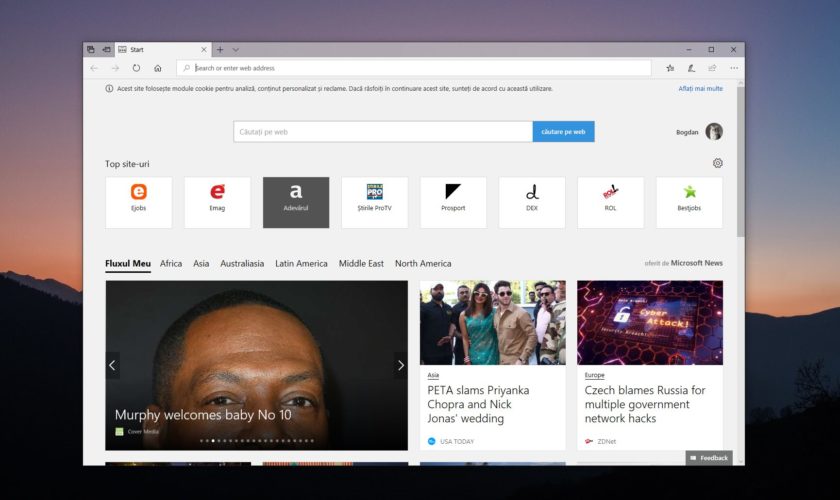
Task: Click the 'căutare pe web' search button
Action: 563,132
